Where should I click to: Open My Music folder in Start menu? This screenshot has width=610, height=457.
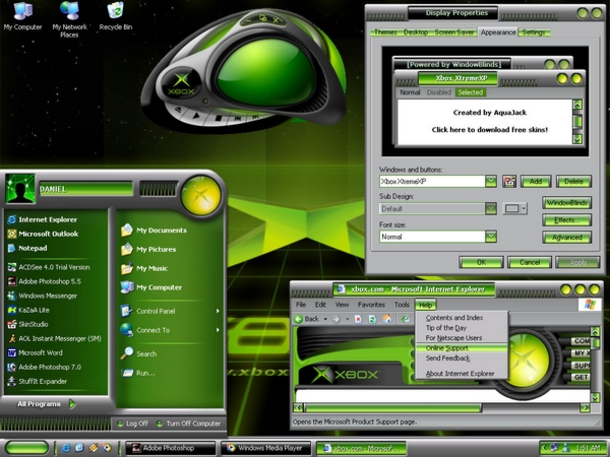[144, 268]
